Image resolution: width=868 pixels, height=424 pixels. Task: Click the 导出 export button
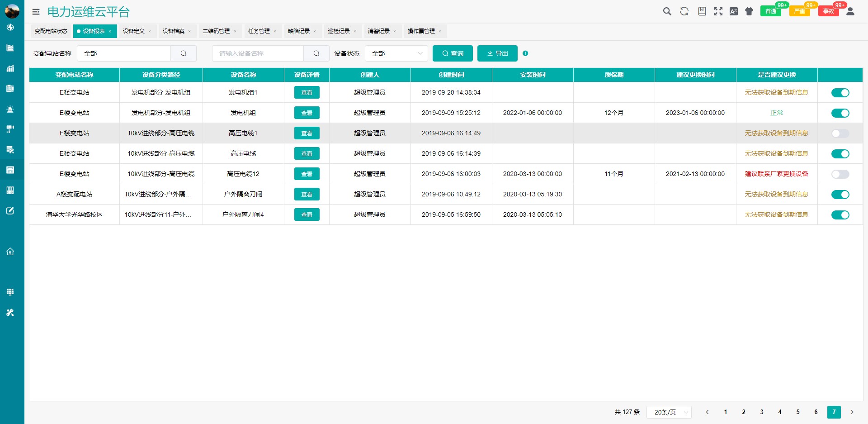pos(497,53)
